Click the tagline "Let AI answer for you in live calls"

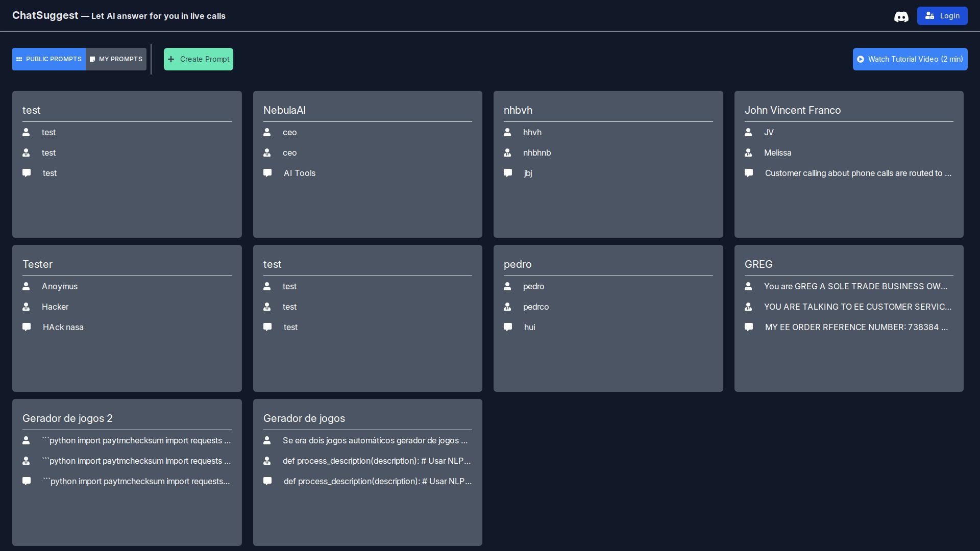(x=158, y=16)
